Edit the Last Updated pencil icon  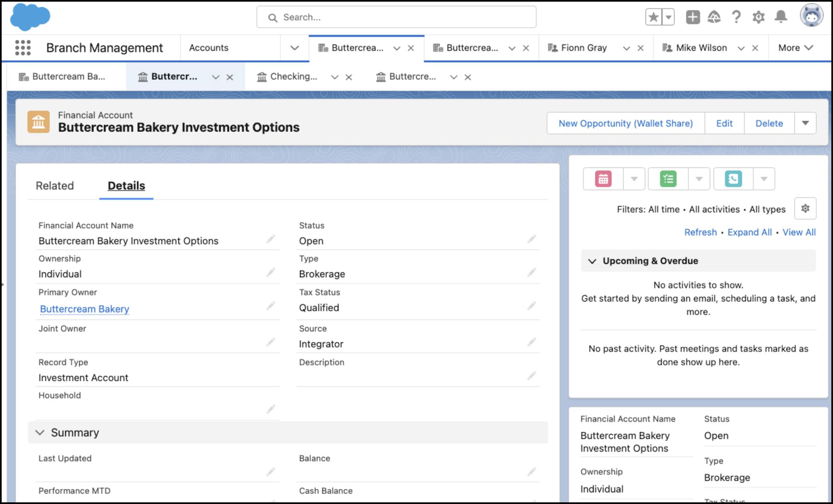[270, 472]
